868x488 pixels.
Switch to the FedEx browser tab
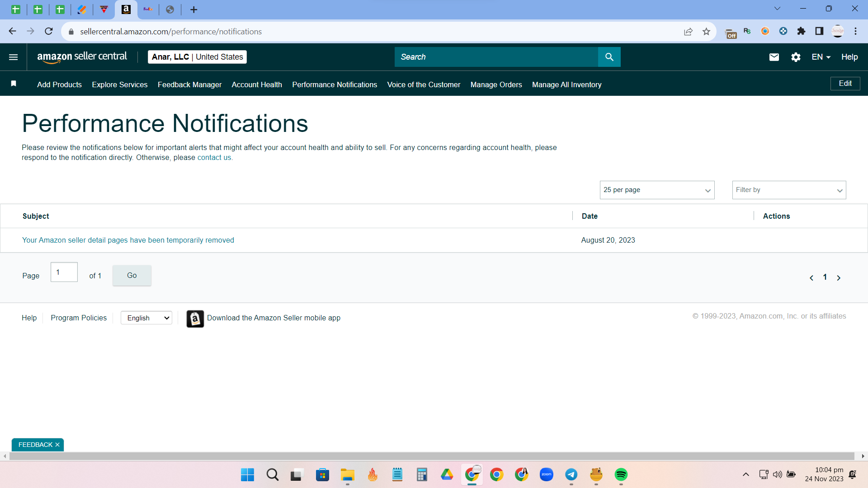point(148,9)
